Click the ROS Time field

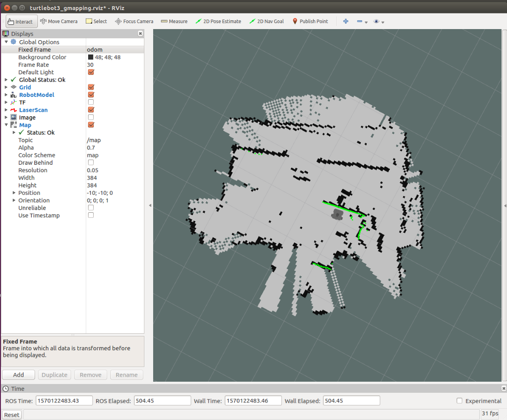coord(64,401)
